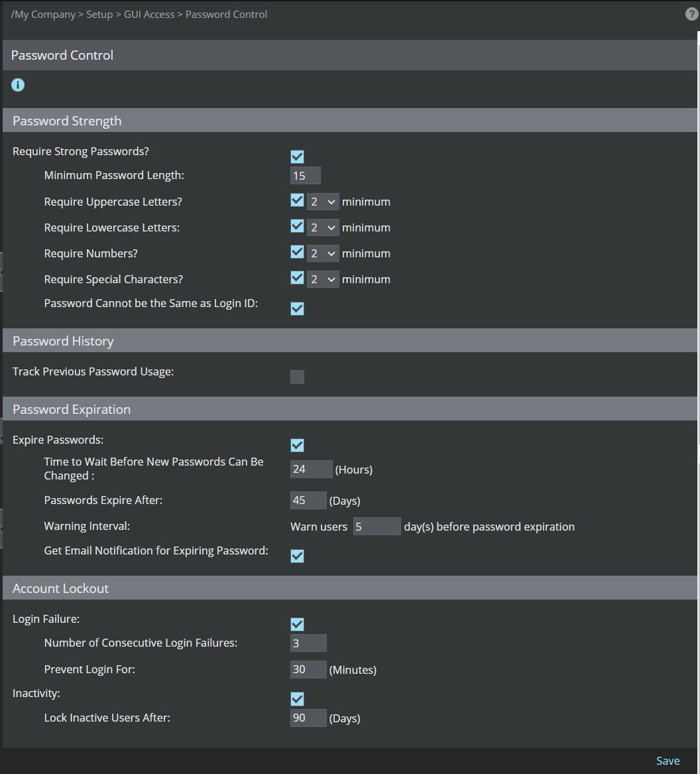This screenshot has width=700, height=774.
Task: Click the Warning Interval days field
Action: (377, 527)
